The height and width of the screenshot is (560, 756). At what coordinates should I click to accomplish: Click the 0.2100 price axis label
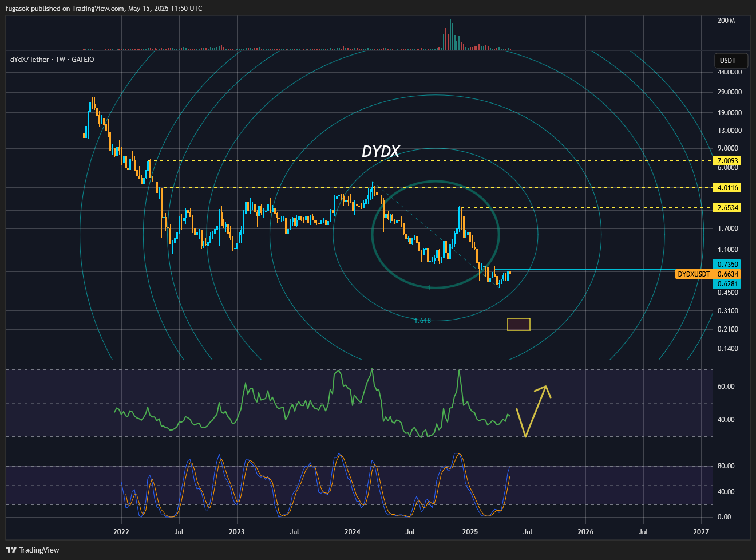click(x=728, y=329)
